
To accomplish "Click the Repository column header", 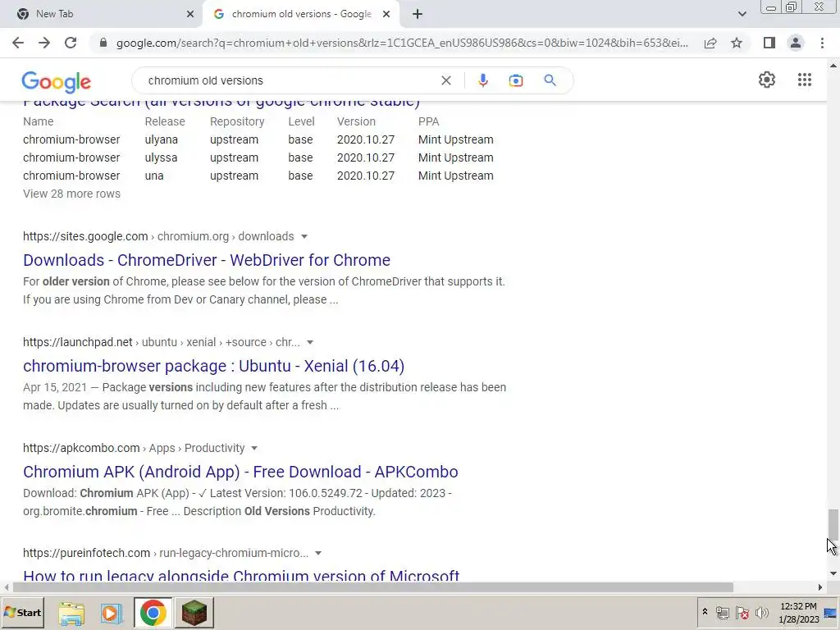I will [237, 121].
